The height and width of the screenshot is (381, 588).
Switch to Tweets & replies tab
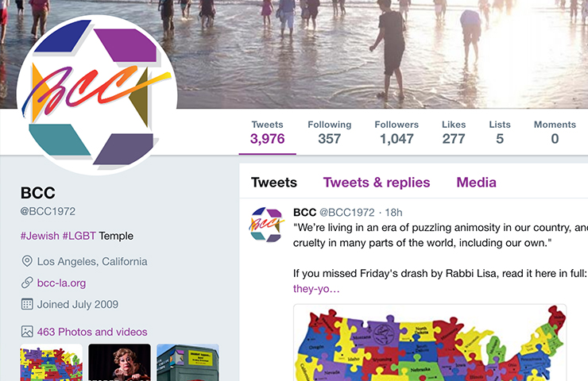pyautogui.click(x=377, y=183)
